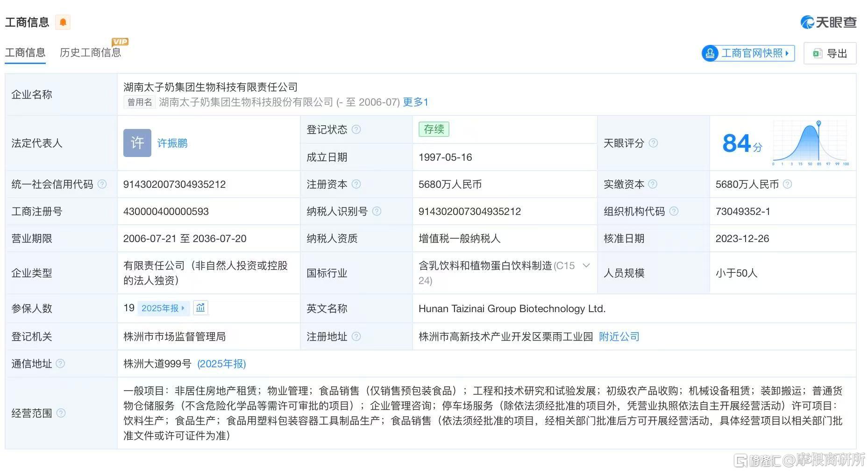
Task: Click help icon beside 通信地址
Action: (x=60, y=364)
